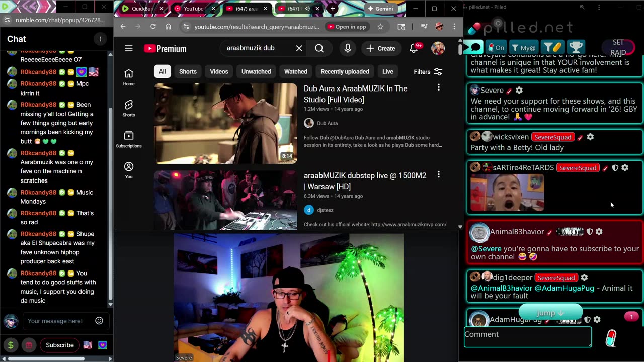This screenshot has width=644, height=362.
Task: Select the Unwatched filter chip
Action: tap(256, 71)
